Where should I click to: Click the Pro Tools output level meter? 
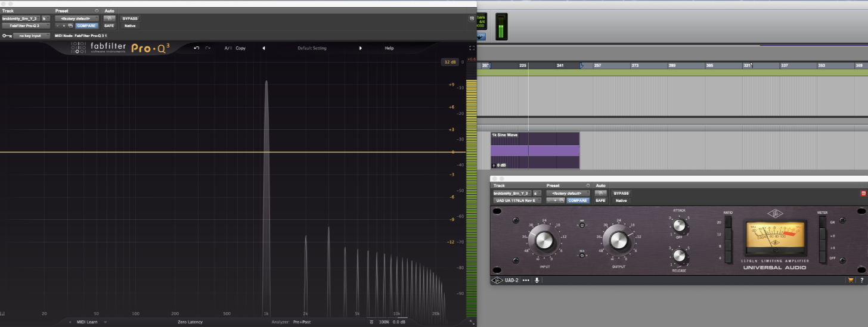coord(501,27)
